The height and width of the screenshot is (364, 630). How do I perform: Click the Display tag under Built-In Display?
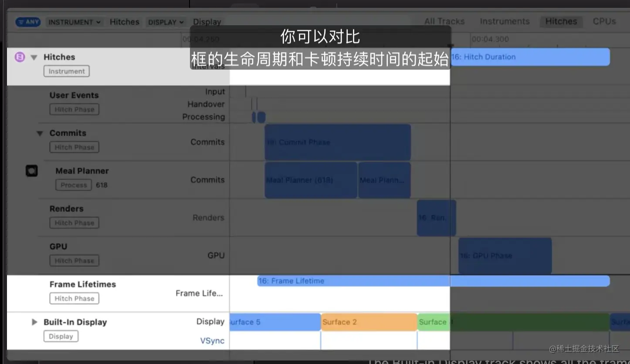coord(61,337)
